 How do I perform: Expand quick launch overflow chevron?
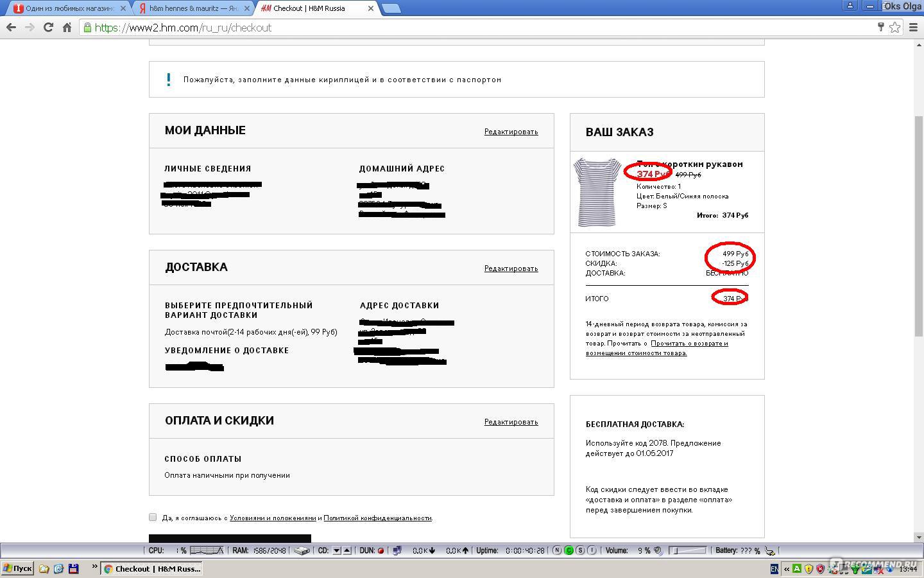94,566
